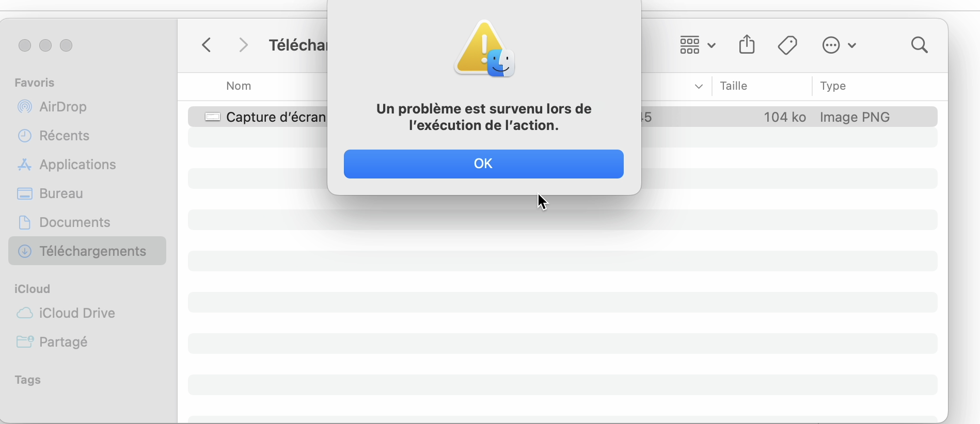The width and height of the screenshot is (980, 424).
Task: Open the search magnifier icon
Action: coord(919,45)
